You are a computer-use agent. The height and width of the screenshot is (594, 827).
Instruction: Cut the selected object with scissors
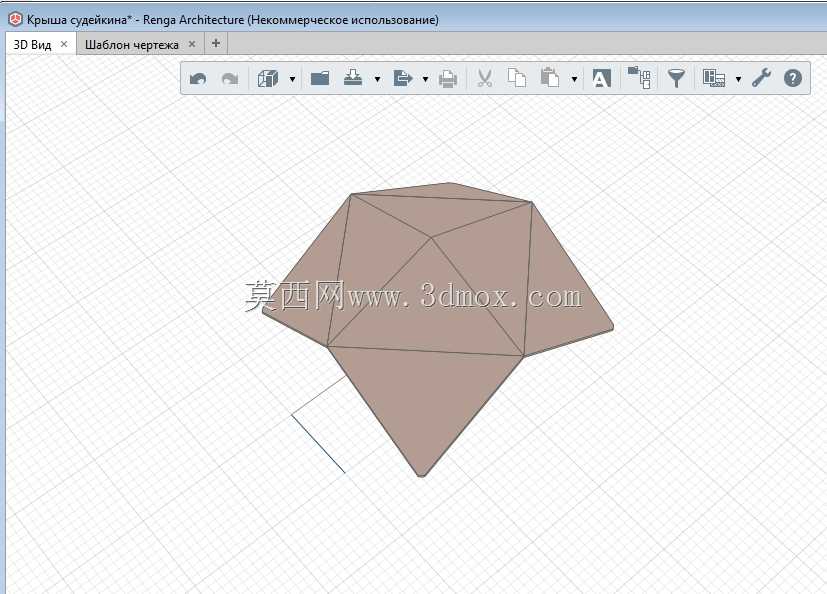pos(484,79)
